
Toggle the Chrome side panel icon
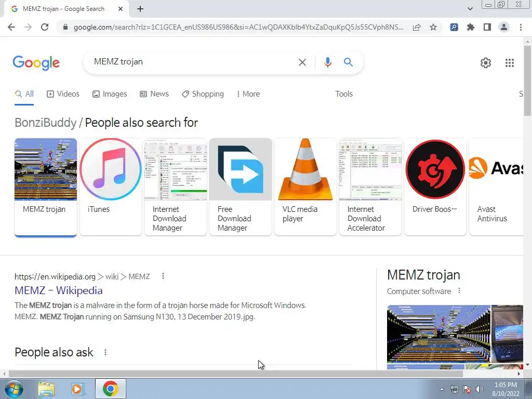pos(487,27)
